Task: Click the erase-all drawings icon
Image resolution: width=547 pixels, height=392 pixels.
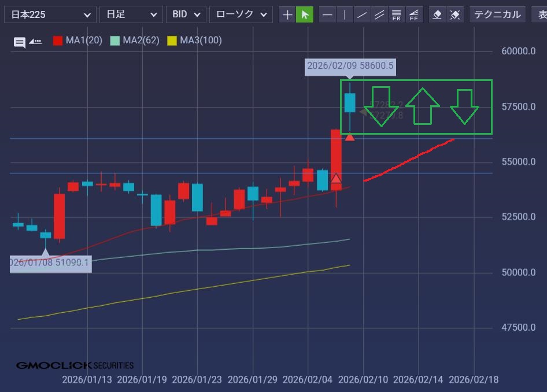Action: pos(455,14)
